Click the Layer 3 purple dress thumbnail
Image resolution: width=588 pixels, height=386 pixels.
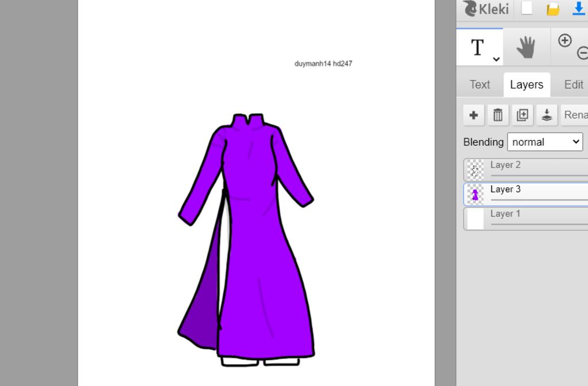475,194
